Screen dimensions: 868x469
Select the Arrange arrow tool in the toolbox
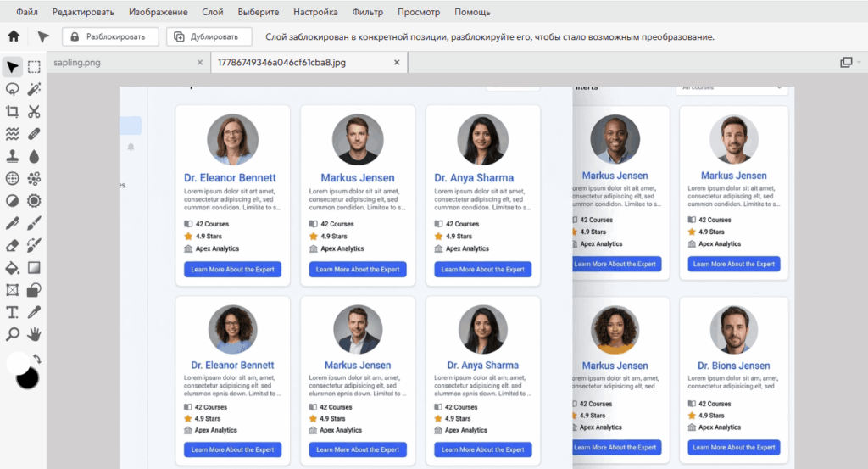point(12,67)
